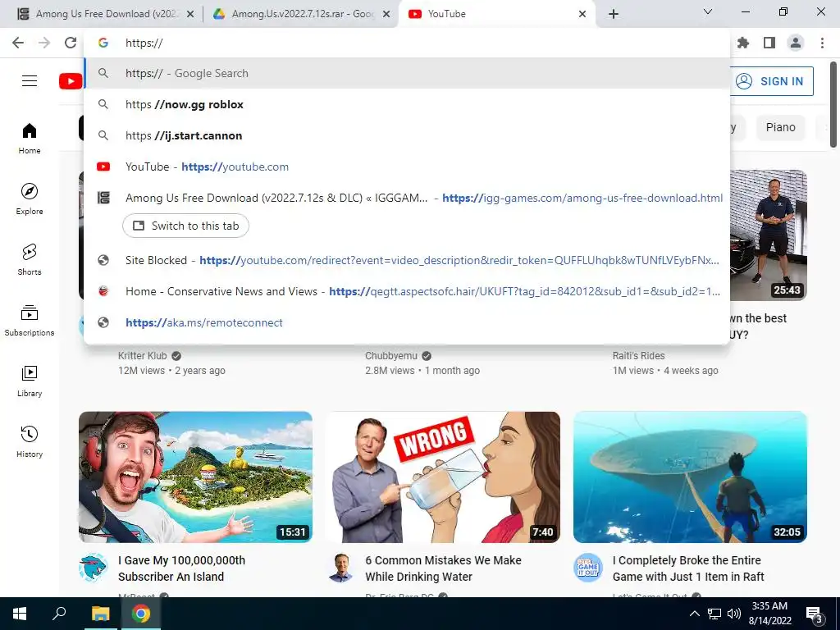Image resolution: width=840 pixels, height=630 pixels.
Task: Click the YouTube logo icon
Action: tap(71, 81)
